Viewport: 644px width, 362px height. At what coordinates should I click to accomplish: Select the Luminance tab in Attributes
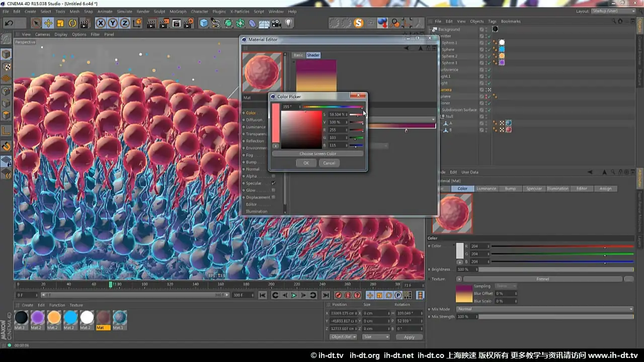486,189
